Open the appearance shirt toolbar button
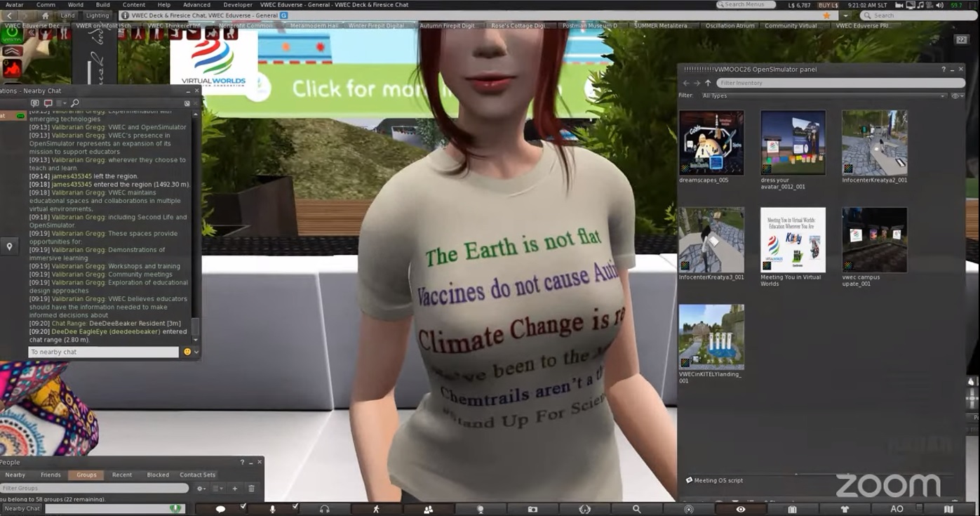The height and width of the screenshot is (516, 980). point(845,509)
